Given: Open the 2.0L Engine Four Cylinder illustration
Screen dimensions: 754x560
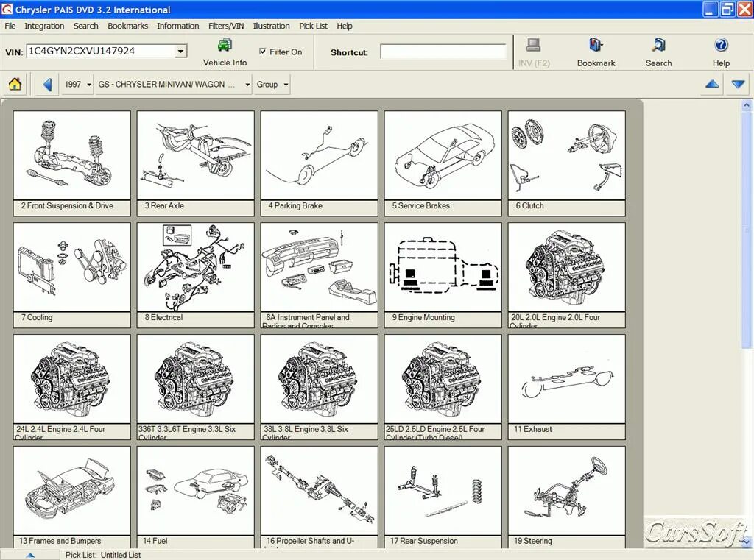Looking at the screenshot, I should 566,267.
